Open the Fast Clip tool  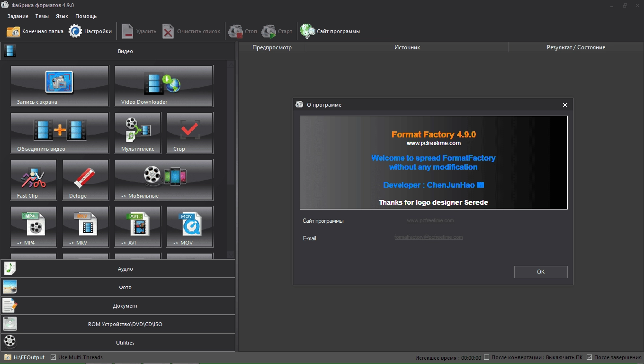pos(34,180)
